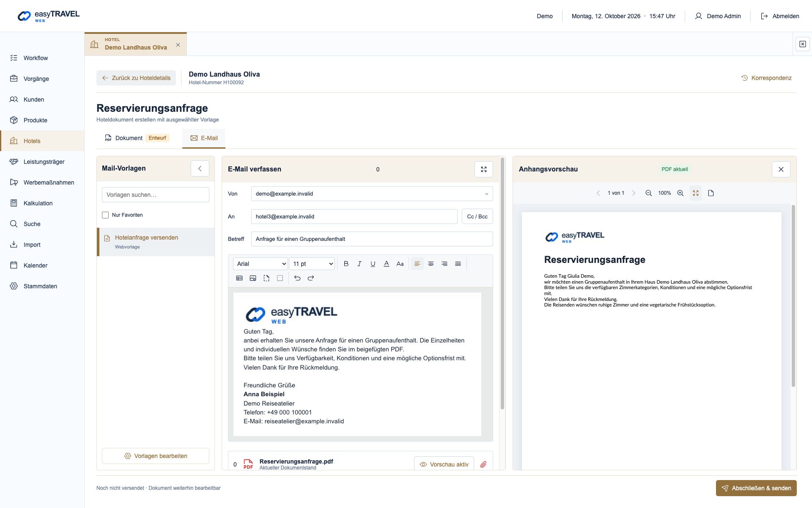
Task: Center the email text
Action: [431, 264]
